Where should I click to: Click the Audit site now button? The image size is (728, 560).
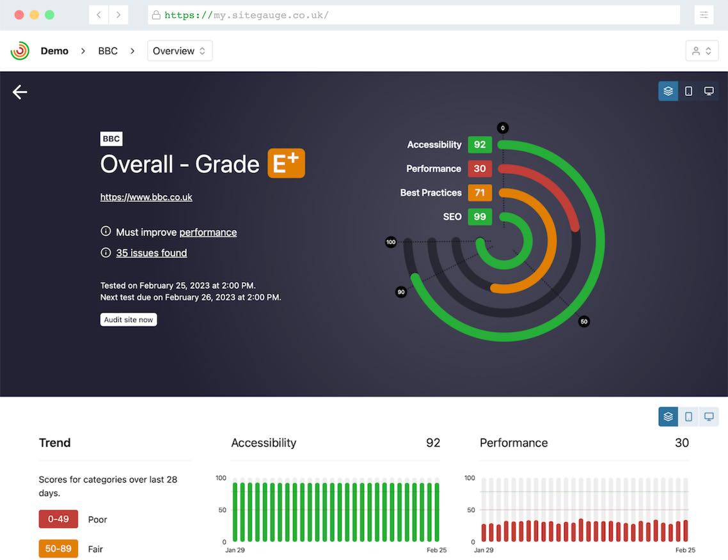coord(129,320)
